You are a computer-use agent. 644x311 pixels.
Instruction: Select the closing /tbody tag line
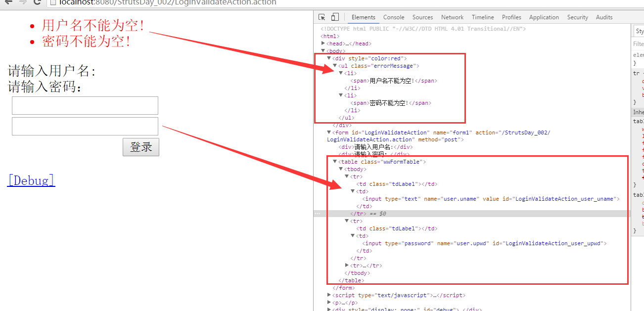[357, 273]
